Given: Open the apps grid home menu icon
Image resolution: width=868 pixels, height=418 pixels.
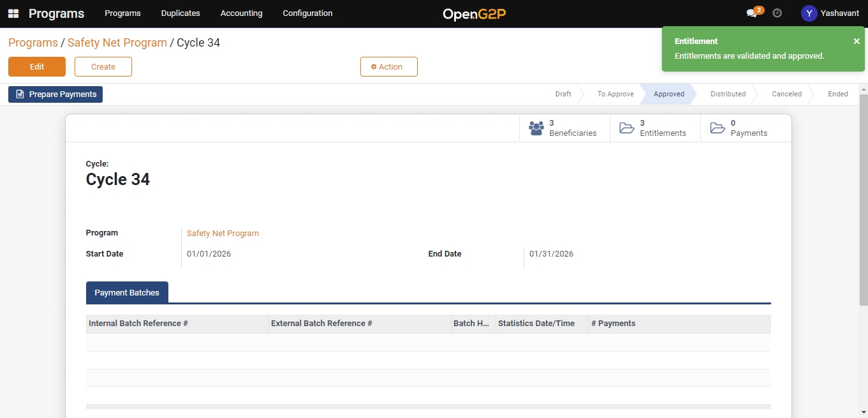Looking at the screenshot, I should [13, 13].
